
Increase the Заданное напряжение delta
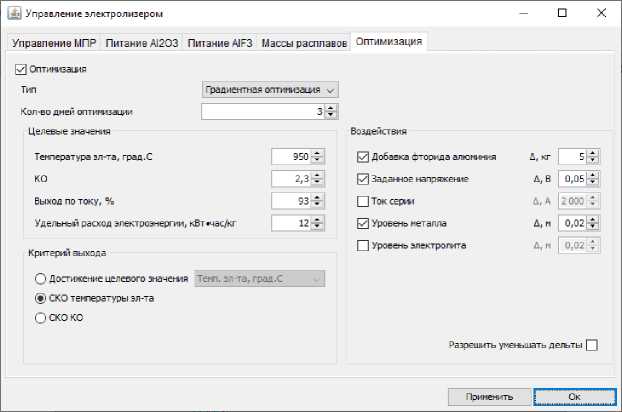[593, 175]
